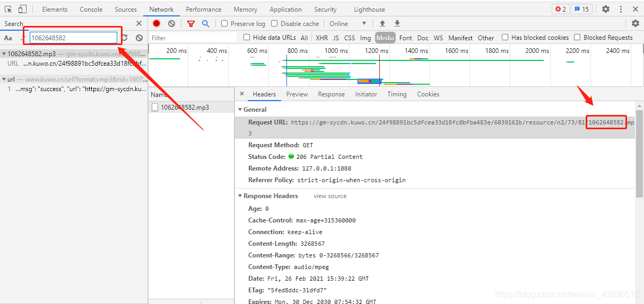Open the Security tab
Viewport: 644px width, 304px height.
(x=325, y=9)
